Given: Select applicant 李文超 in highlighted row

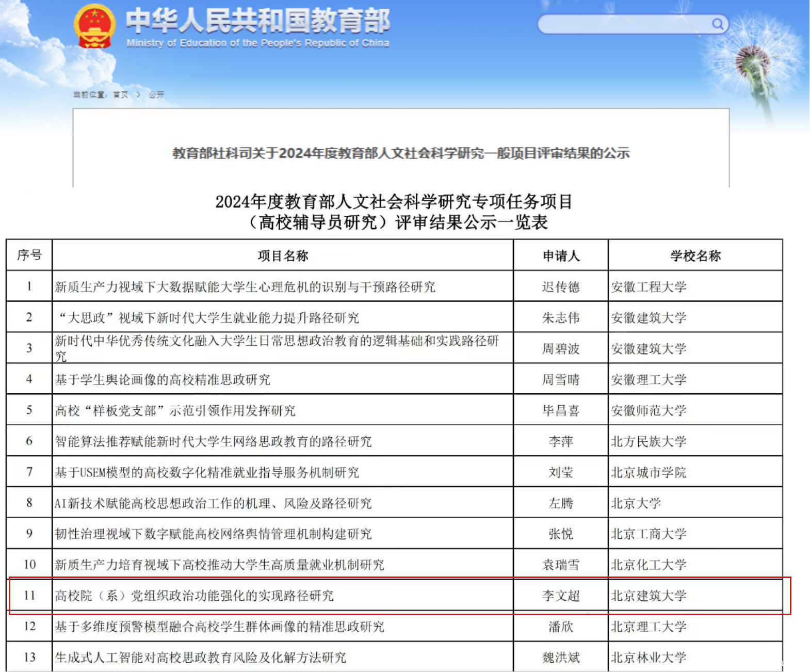Looking at the screenshot, I should [x=561, y=596].
